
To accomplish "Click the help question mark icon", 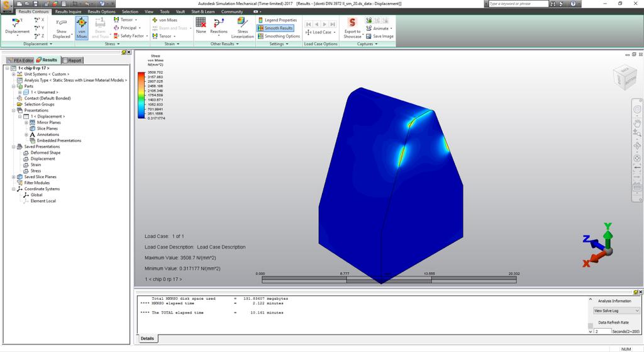I will 573,4.
